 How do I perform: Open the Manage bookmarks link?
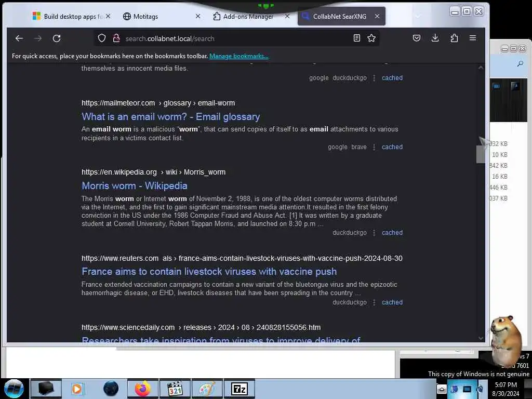(239, 56)
